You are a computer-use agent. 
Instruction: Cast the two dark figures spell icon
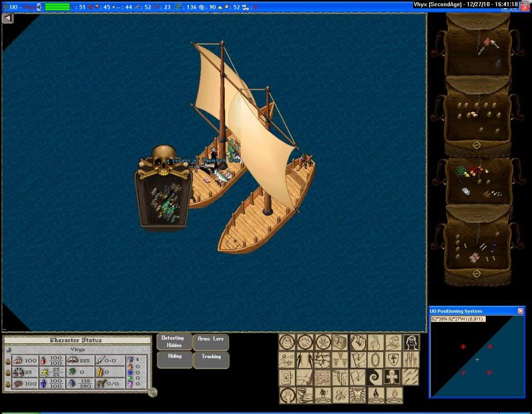[305, 360]
